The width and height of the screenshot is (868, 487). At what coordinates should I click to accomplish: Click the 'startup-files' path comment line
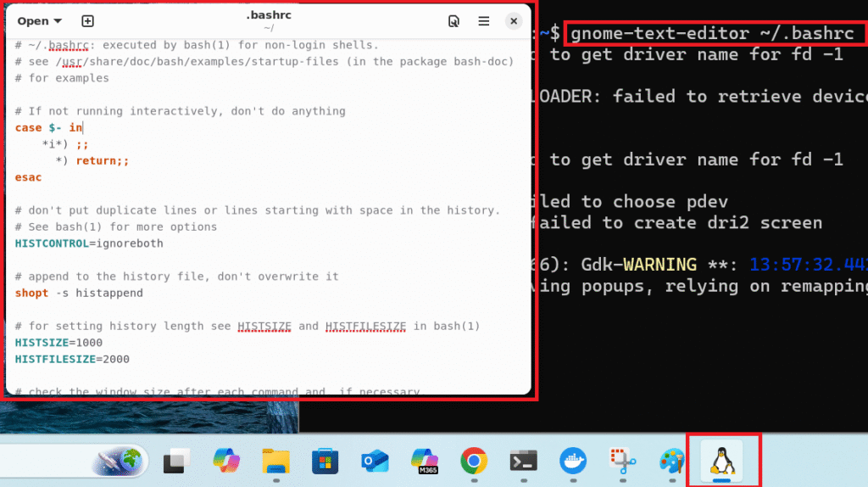pos(264,61)
